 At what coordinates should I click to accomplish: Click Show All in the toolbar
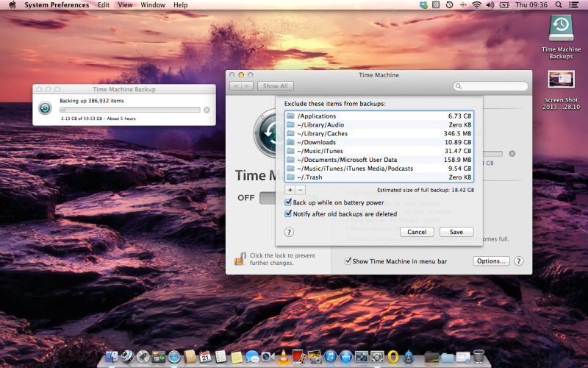(275, 86)
